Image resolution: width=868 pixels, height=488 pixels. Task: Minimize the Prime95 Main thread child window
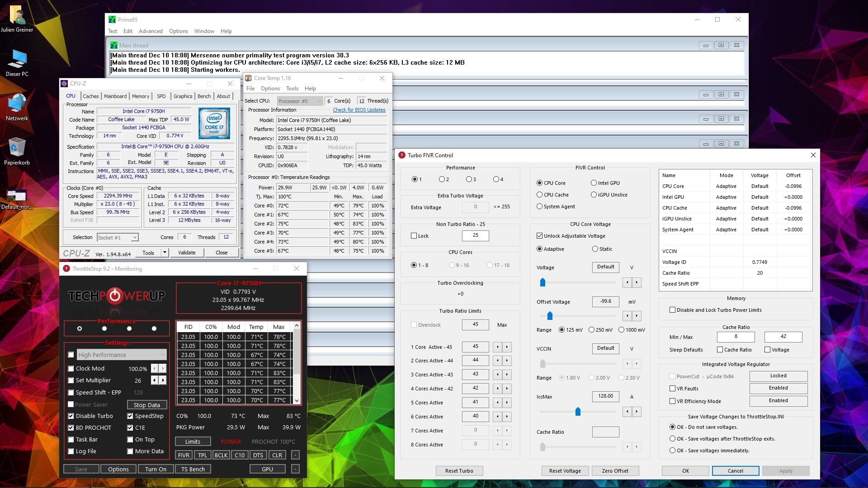[x=706, y=45]
